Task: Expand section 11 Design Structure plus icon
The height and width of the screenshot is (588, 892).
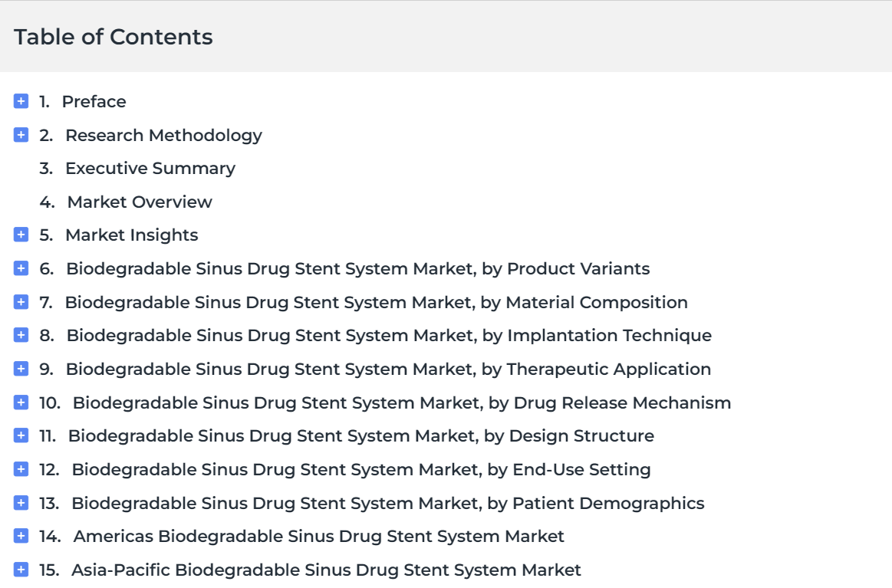Action: (21, 435)
